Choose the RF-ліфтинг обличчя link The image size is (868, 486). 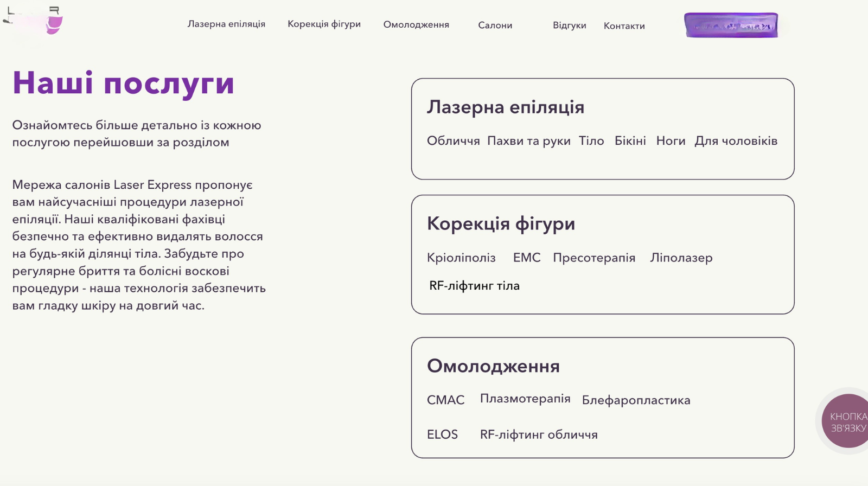coord(539,434)
